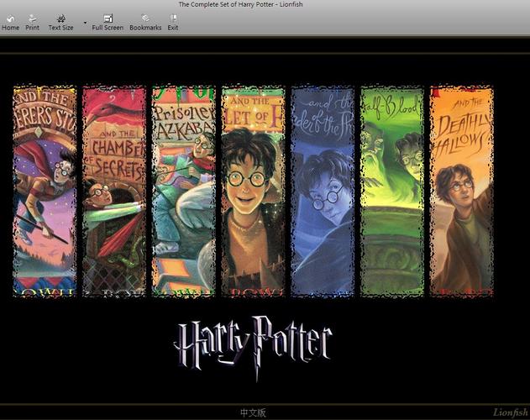Viewport: 530px width, 420px height.
Task: Click the Text Size icon
Action: click(60, 18)
